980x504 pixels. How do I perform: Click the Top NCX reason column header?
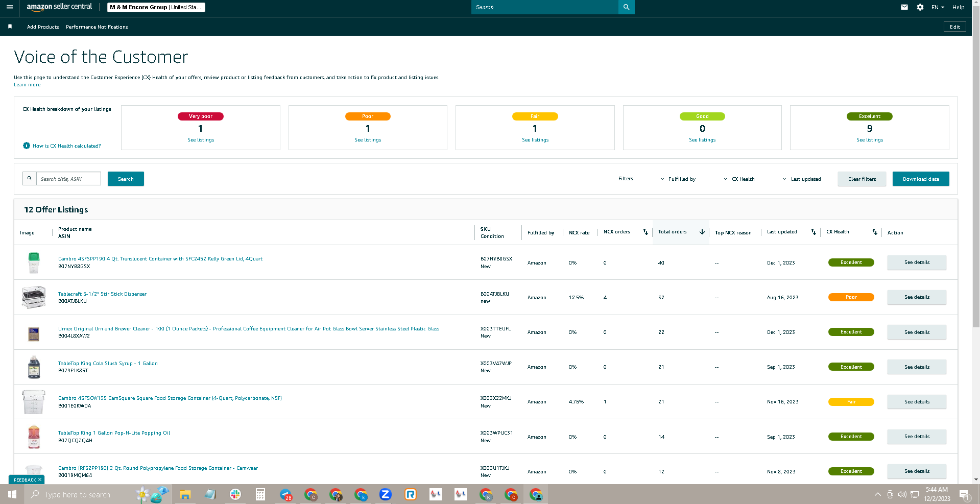pos(733,233)
